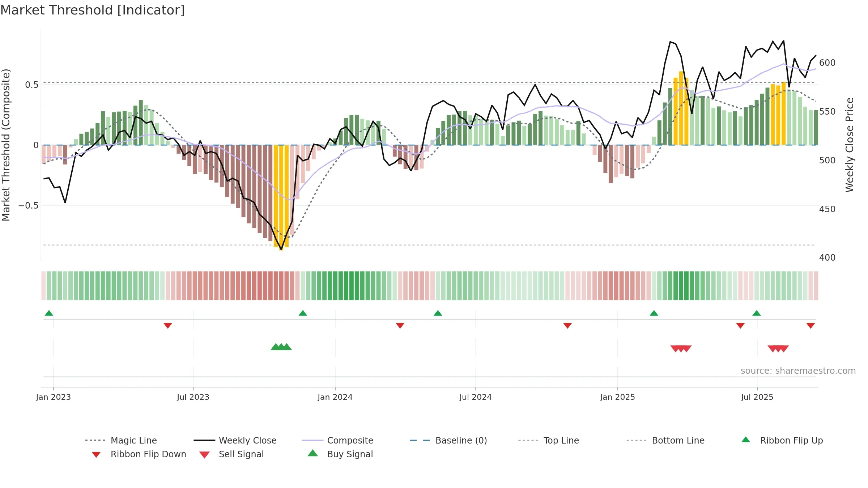Click the Jan 2024 x-axis label
868x488 pixels.
click(335, 397)
